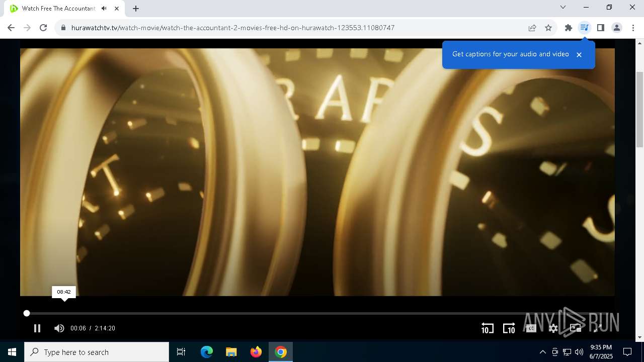This screenshot has width=644, height=362.
Task: Open the Windows Start menu
Action: point(12,352)
